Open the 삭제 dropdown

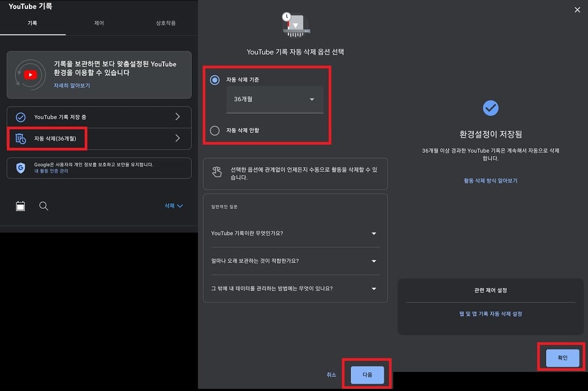coord(174,206)
